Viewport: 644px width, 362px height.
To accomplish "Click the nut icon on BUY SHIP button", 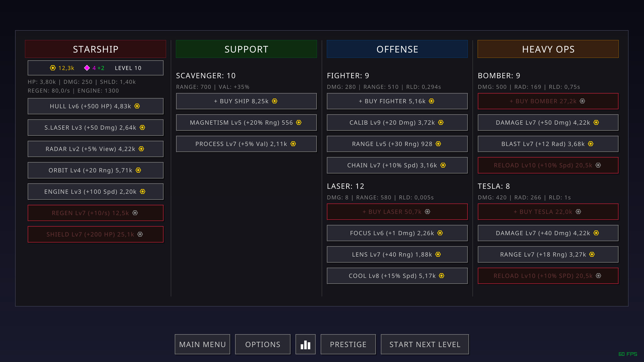I will [274, 101].
